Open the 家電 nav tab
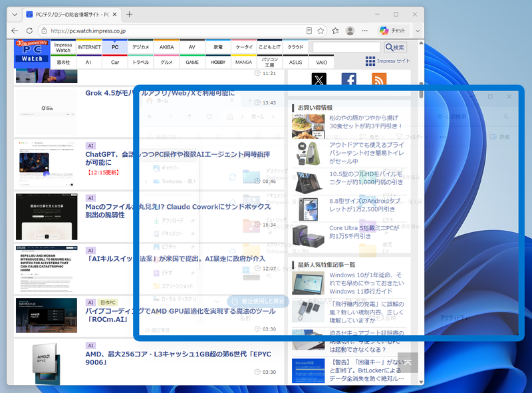Viewport: 532px width, 393px height. coord(218,47)
